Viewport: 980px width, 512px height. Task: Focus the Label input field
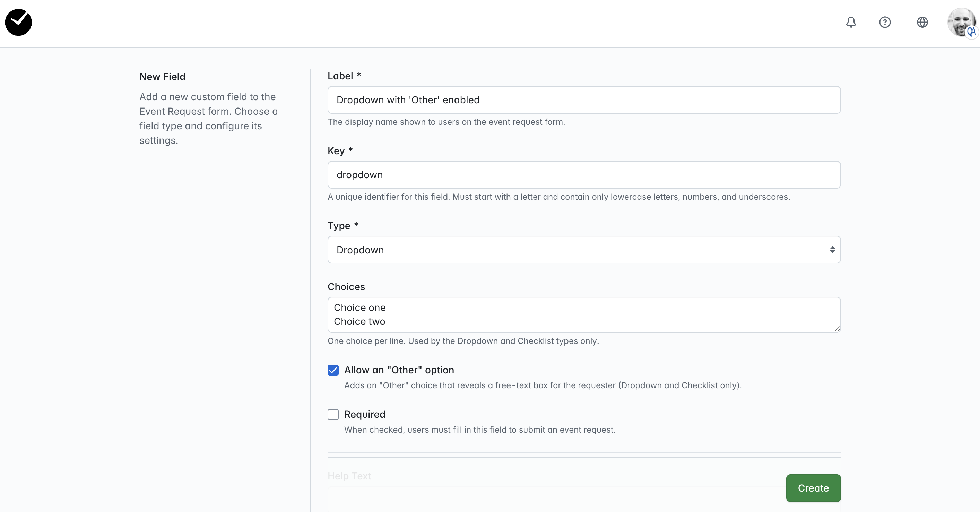point(584,100)
